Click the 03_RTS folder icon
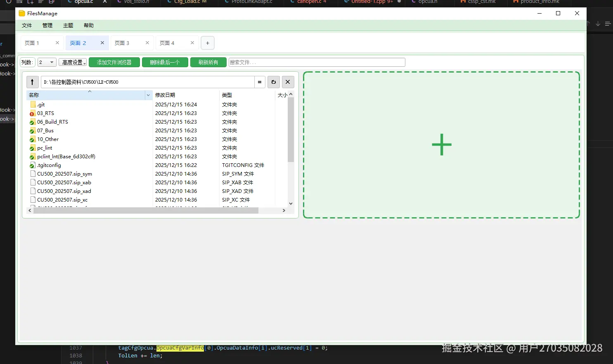This screenshot has width=613, height=364. (x=33, y=113)
